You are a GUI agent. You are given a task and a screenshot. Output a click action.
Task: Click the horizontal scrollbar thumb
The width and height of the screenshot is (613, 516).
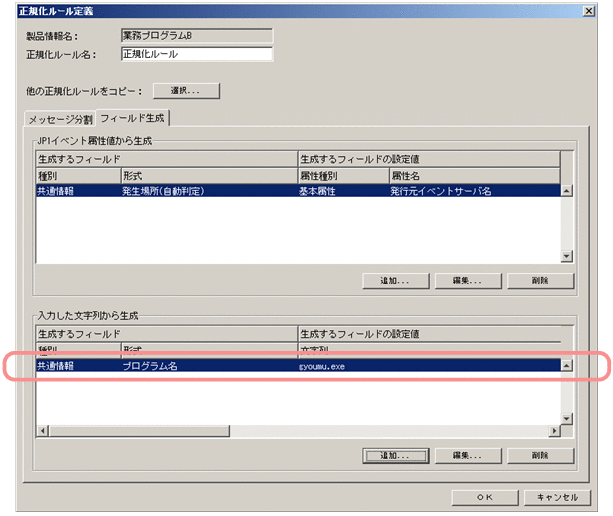coord(139,431)
